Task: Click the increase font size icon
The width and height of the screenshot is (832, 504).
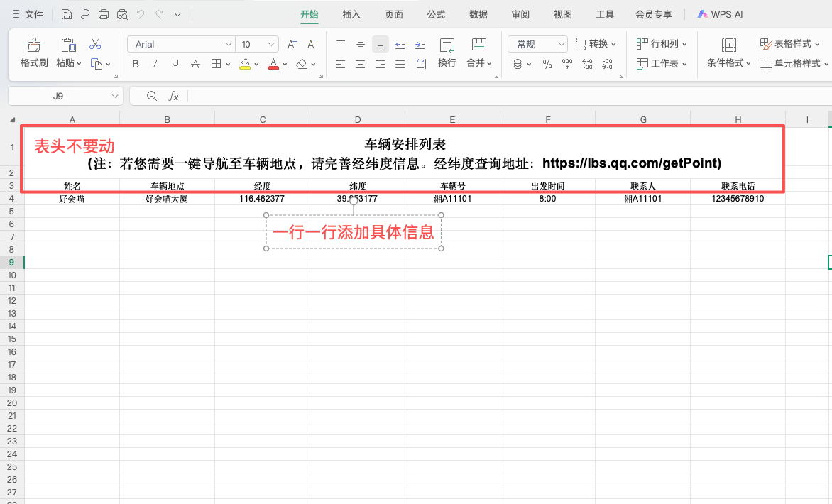Action: (x=292, y=44)
